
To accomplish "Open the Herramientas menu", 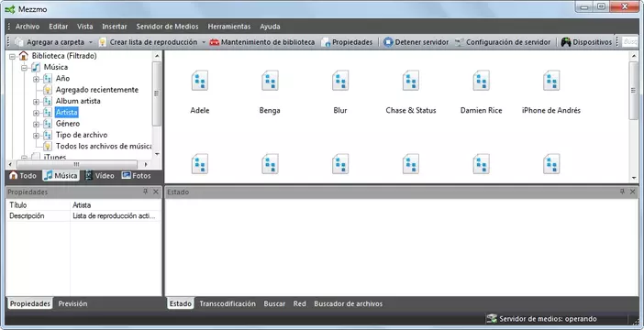I will (229, 27).
